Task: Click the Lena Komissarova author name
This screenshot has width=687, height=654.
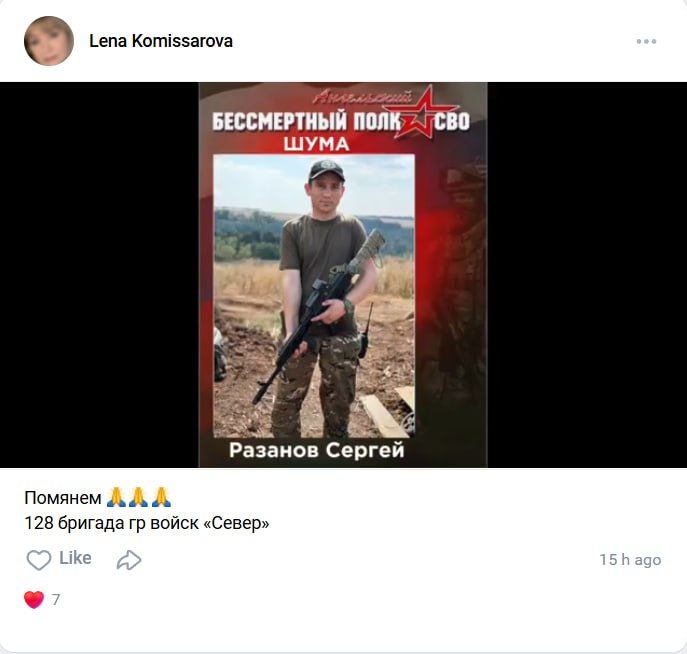Action: click(x=161, y=41)
